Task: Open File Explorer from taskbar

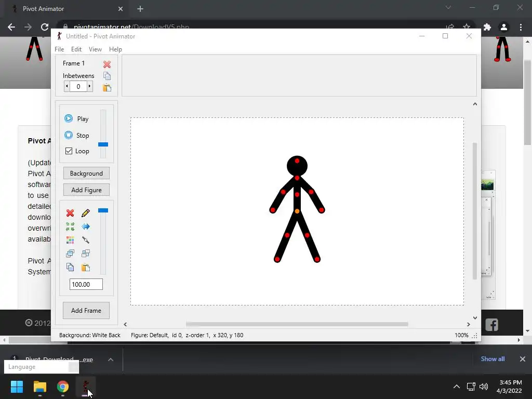Action: [39, 387]
